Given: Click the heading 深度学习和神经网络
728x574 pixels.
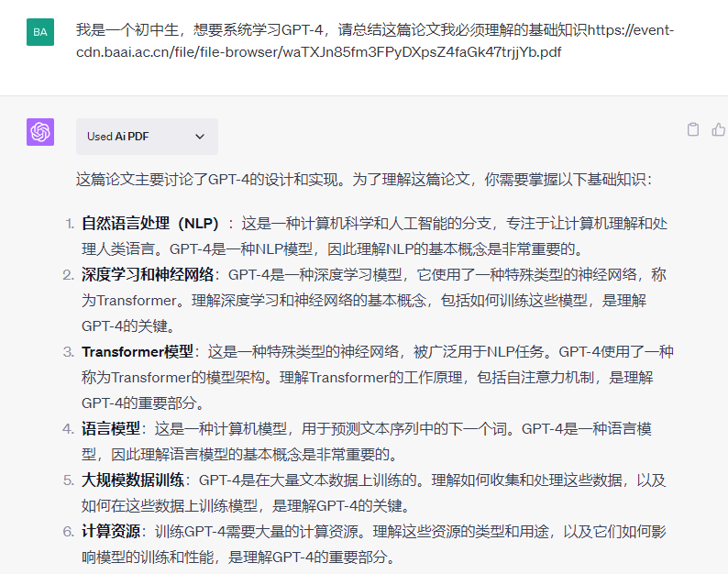Looking at the screenshot, I should tap(148, 274).
